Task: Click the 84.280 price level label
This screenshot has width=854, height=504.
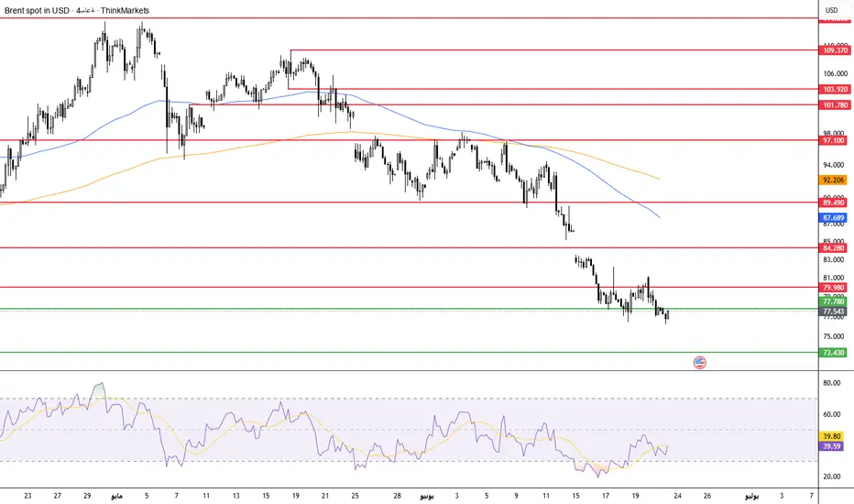Action: tap(833, 248)
